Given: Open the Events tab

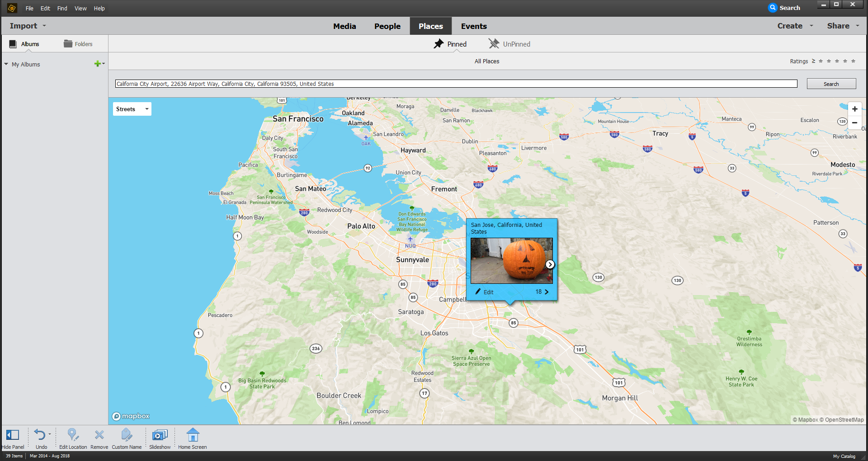Looking at the screenshot, I should pos(474,26).
